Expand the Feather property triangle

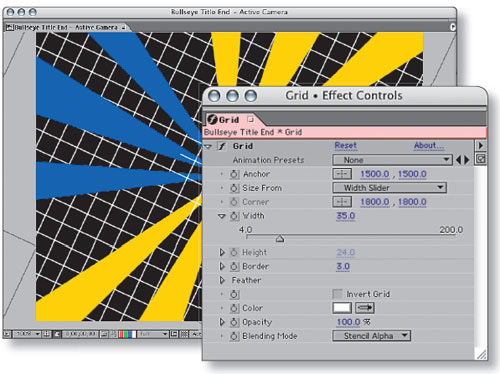pos(222,280)
